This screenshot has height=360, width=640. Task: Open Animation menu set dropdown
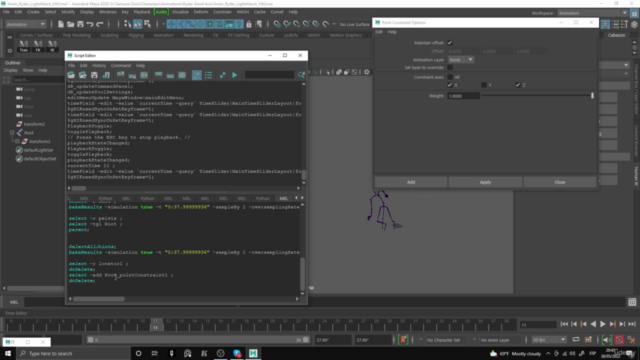coord(25,24)
